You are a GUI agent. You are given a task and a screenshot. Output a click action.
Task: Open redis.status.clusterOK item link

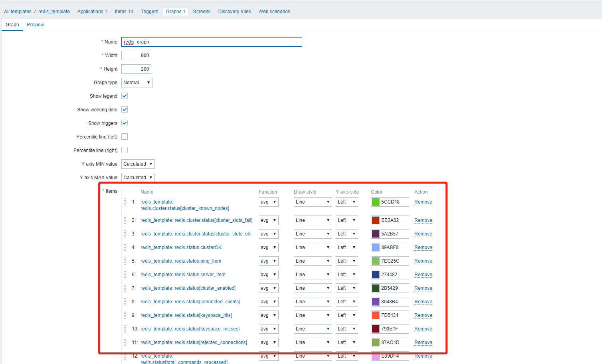[x=181, y=247]
